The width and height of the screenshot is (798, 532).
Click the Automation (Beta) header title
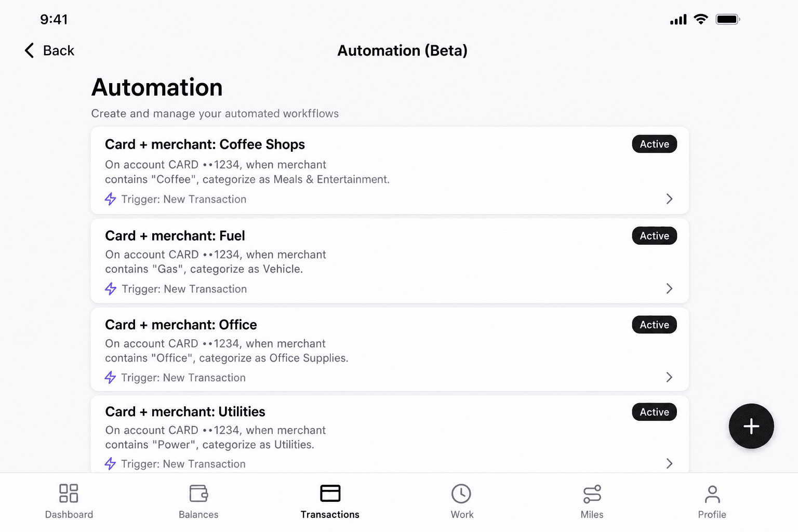[x=403, y=50]
